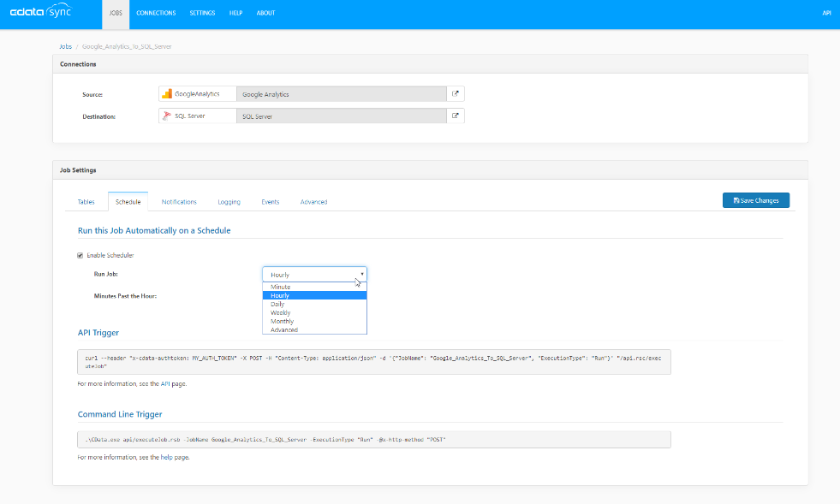Click the SQL Server destination name field
Screen dimensions: 840x504
pos(342,116)
